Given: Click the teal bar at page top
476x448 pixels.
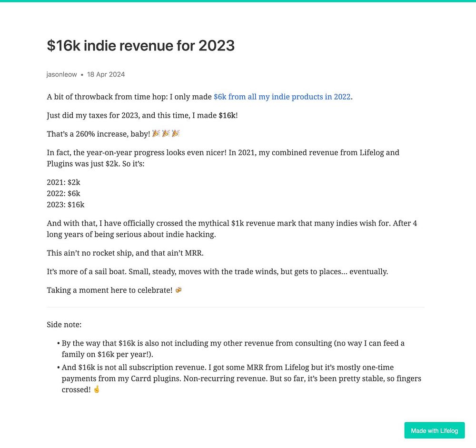Looking at the screenshot, I should tap(238, 1).
